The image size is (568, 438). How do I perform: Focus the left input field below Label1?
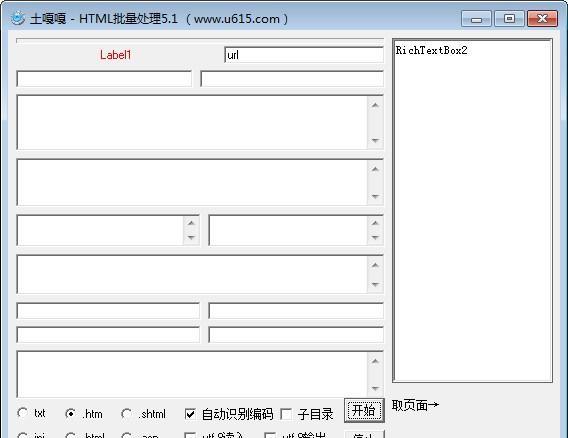(104, 79)
